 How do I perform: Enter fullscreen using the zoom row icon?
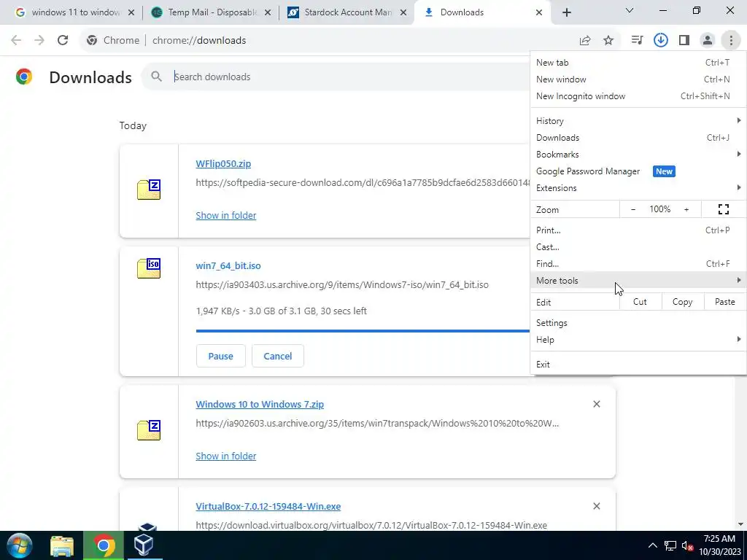(723, 209)
